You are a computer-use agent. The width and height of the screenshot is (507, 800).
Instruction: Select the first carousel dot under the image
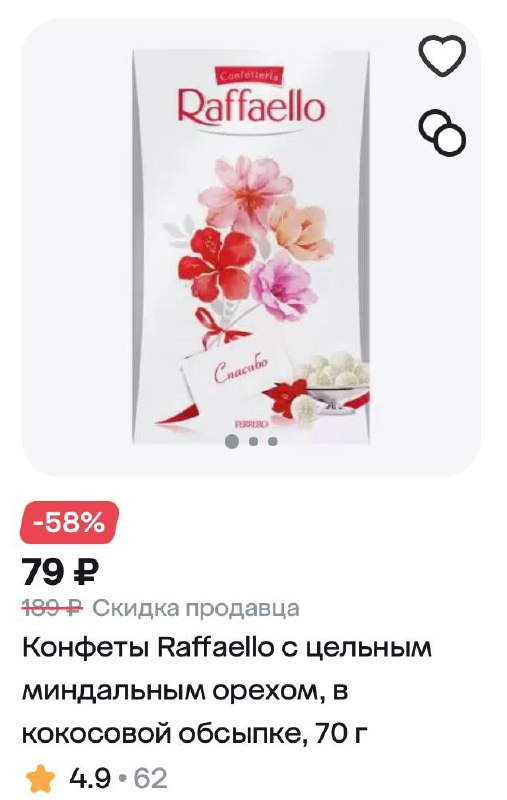[x=232, y=441]
